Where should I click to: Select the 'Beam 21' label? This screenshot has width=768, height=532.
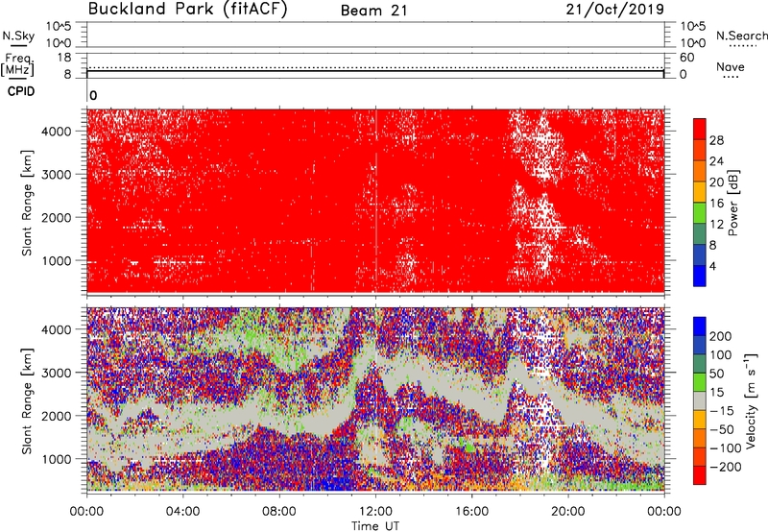pos(374,11)
